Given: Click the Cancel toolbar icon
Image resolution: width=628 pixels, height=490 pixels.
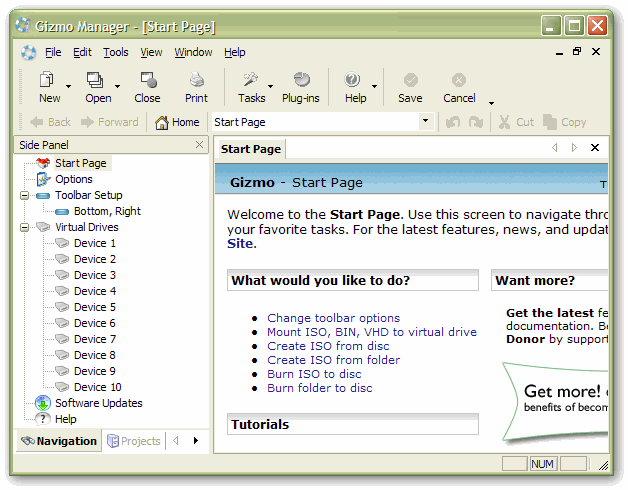Looking at the screenshot, I should coord(459,80).
